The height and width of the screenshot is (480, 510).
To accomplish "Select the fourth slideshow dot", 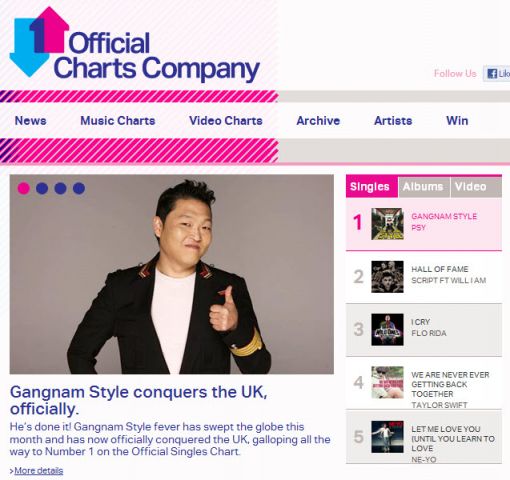I will pyautogui.click(x=79, y=188).
